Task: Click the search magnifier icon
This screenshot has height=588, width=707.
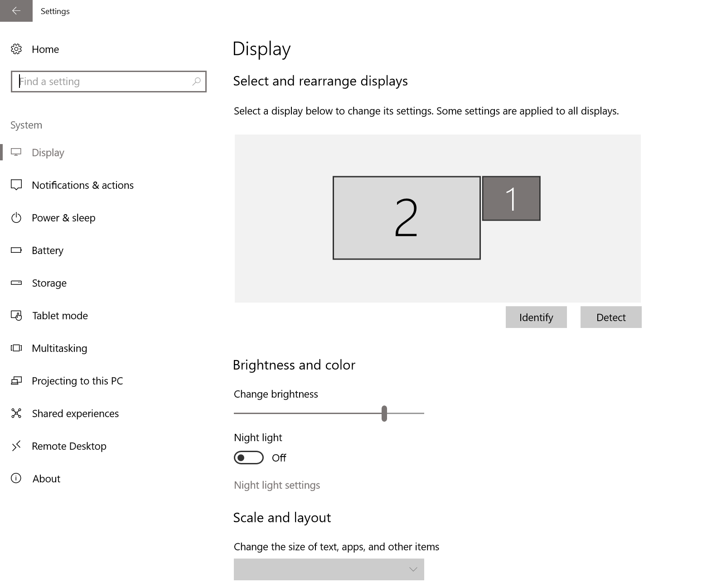Action: click(196, 82)
